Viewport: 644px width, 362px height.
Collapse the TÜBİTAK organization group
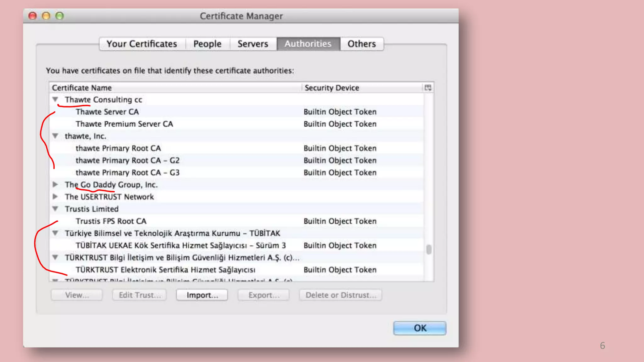coord(55,233)
